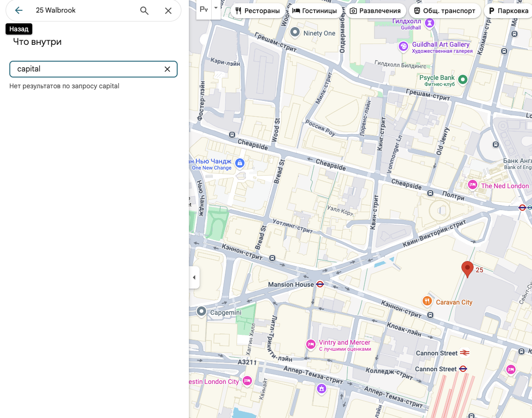Open the language dropdown arrow

tap(216, 8)
